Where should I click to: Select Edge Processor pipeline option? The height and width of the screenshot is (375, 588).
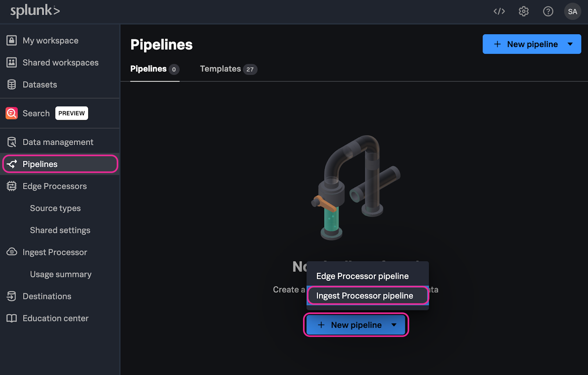[362, 276]
